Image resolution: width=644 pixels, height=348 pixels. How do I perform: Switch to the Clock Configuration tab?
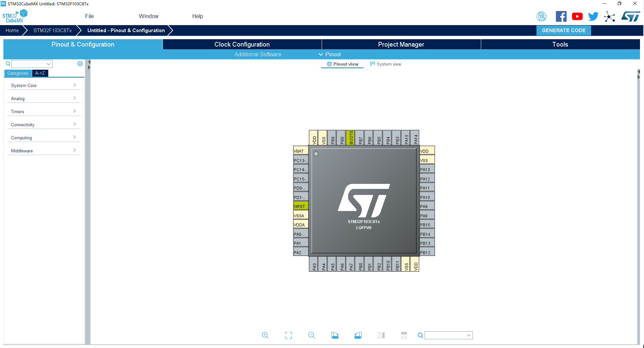(242, 44)
